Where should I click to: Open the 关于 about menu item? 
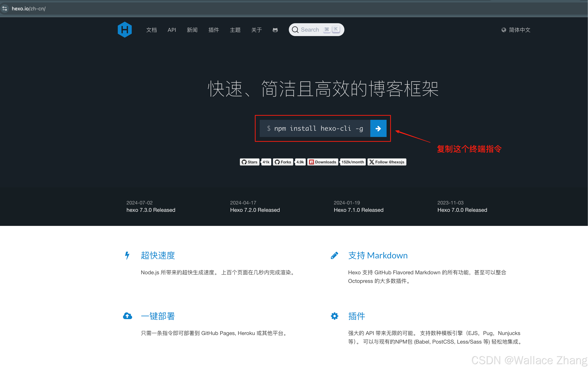257,30
